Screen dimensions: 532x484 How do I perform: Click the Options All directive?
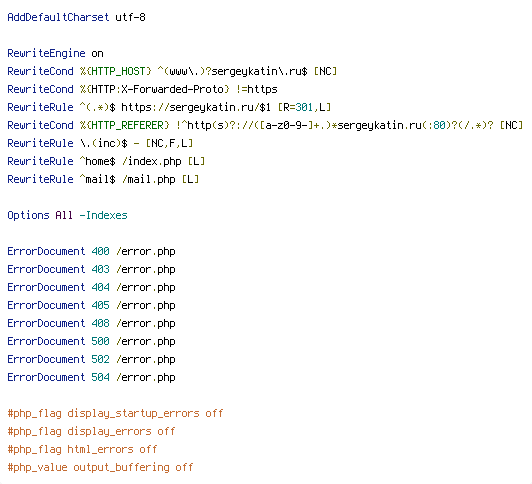point(40,215)
